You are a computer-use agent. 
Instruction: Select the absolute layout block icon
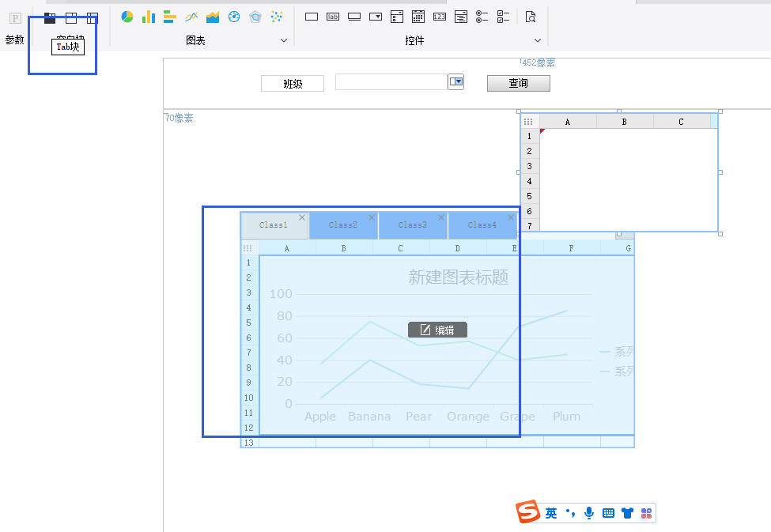point(71,18)
